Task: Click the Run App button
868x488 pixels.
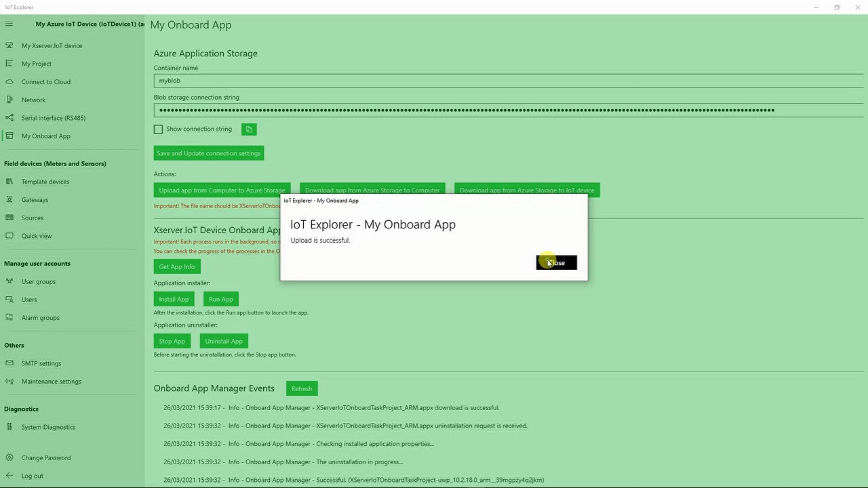Action: pos(221,299)
